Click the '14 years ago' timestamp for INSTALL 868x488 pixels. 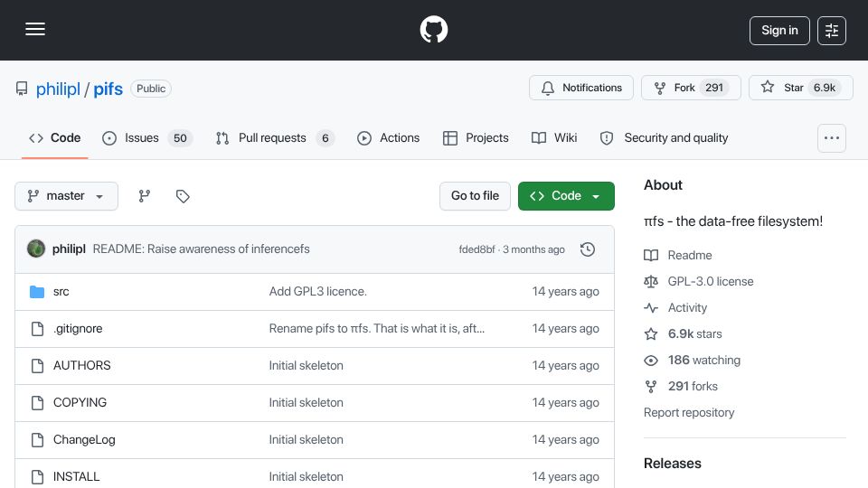click(565, 477)
